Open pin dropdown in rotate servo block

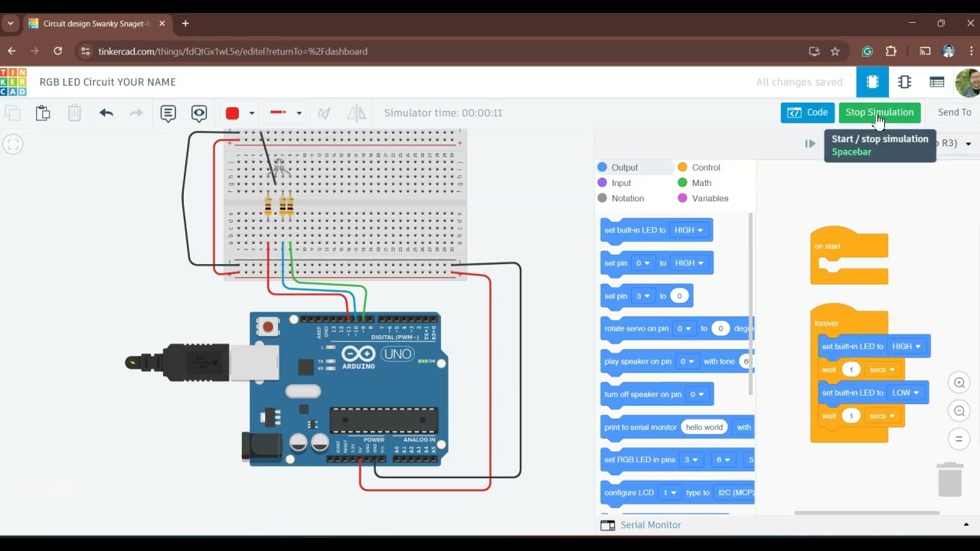[x=684, y=329]
